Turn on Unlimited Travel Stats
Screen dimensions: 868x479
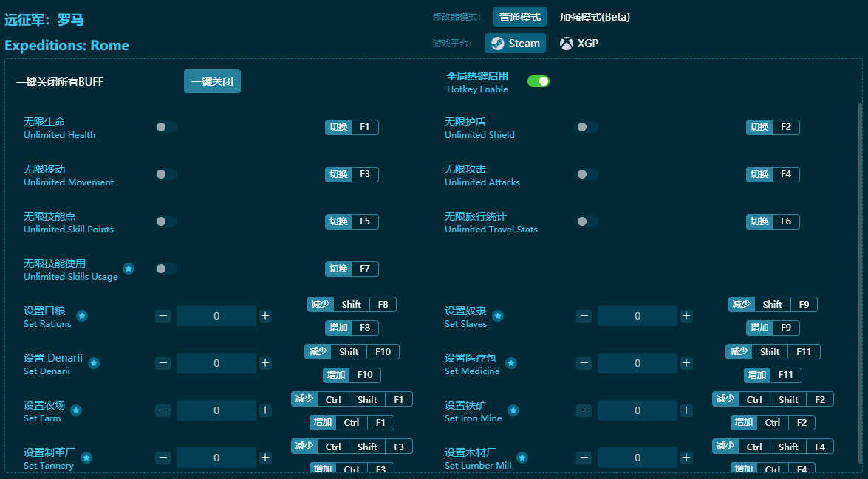587,221
